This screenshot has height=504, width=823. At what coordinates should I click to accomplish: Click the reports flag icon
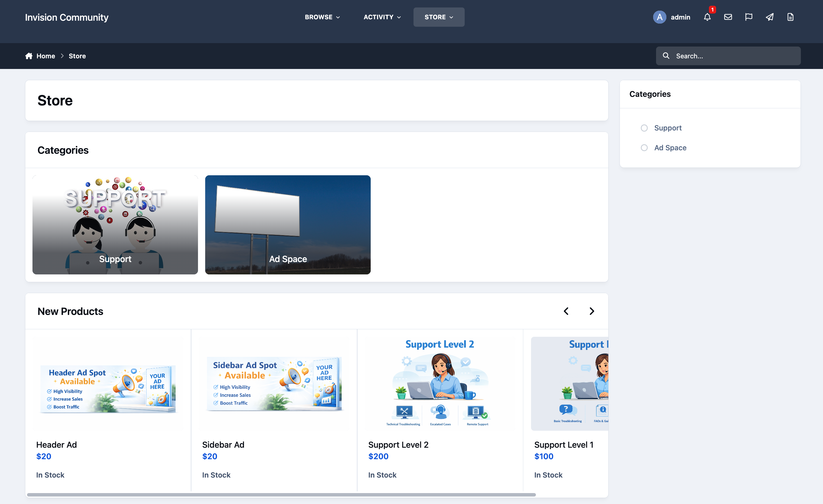[x=749, y=17]
